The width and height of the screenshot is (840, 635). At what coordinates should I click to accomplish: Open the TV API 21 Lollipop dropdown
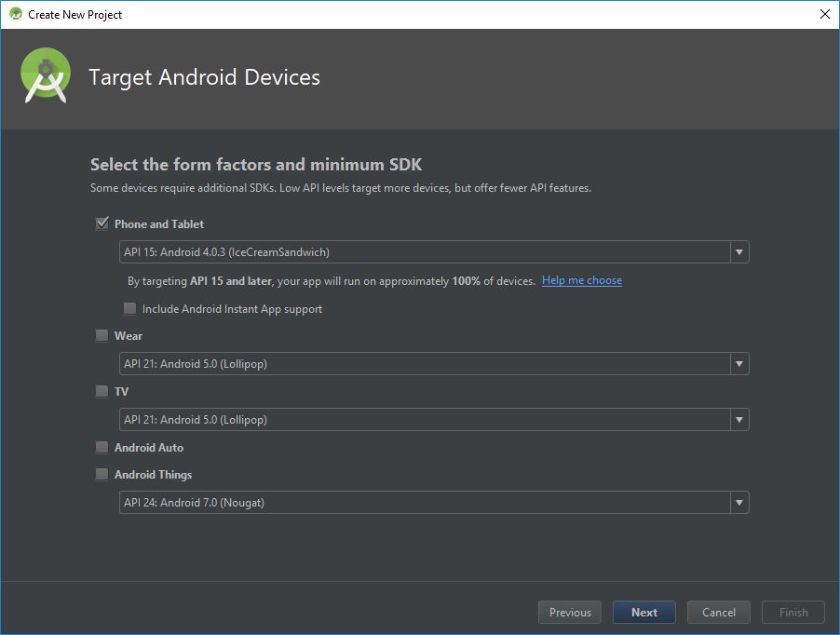pyautogui.click(x=433, y=420)
